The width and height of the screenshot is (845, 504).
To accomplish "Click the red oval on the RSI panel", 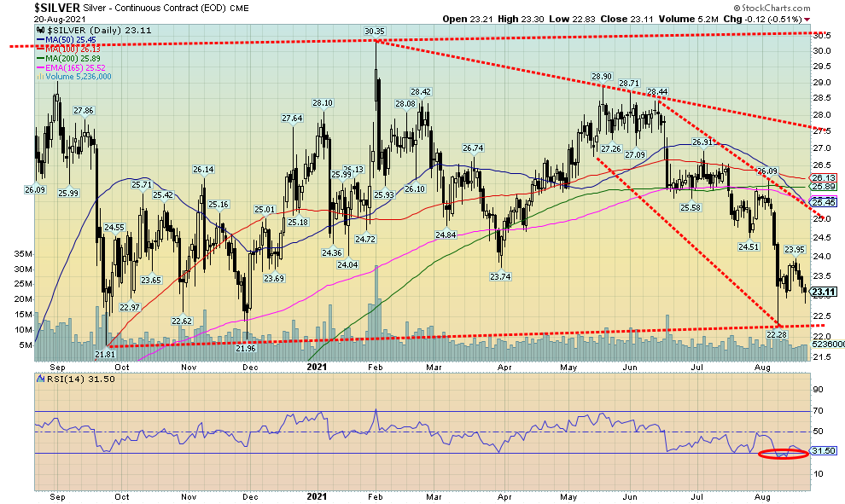I will (783, 454).
